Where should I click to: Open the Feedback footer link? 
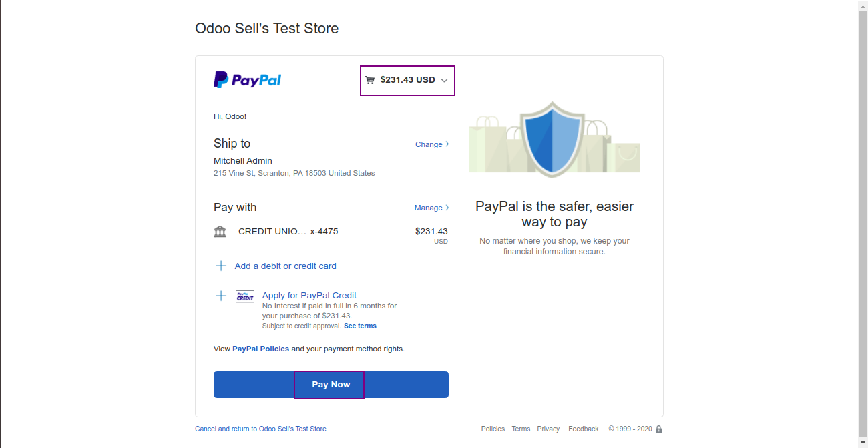tap(584, 429)
